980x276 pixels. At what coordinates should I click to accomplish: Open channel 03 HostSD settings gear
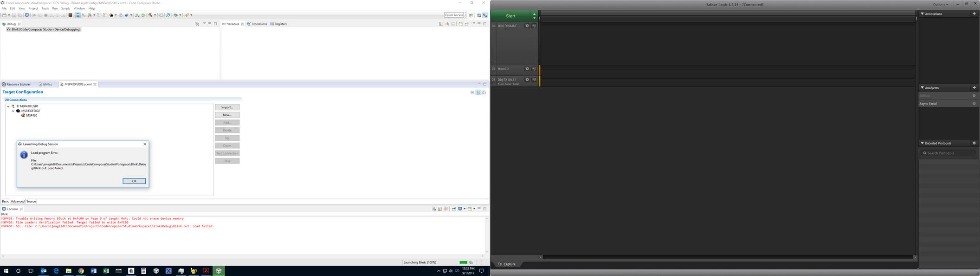click(527, 69)
